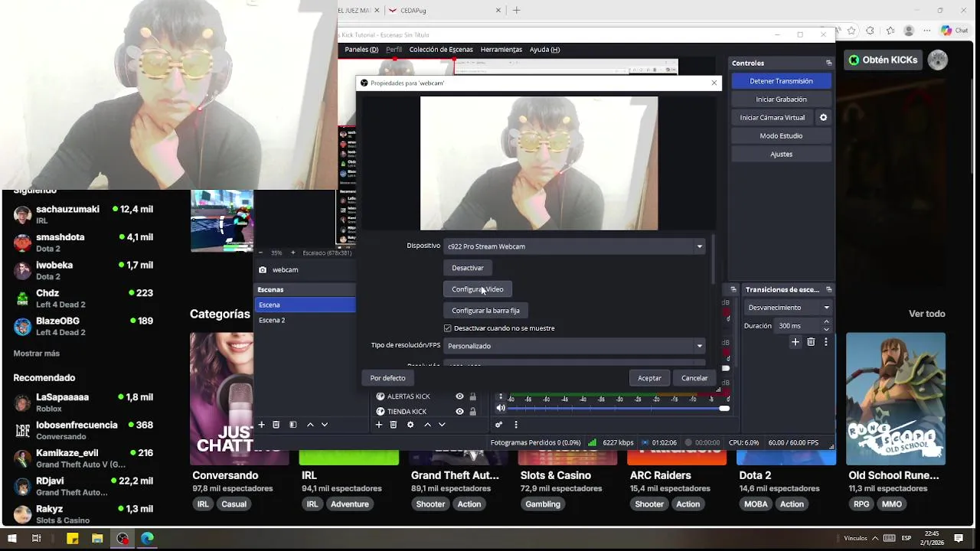This screenshot has width=980, height=551.
Task: Open the Desvanecimiento transition dropdown
Action: tap(788, 308)
